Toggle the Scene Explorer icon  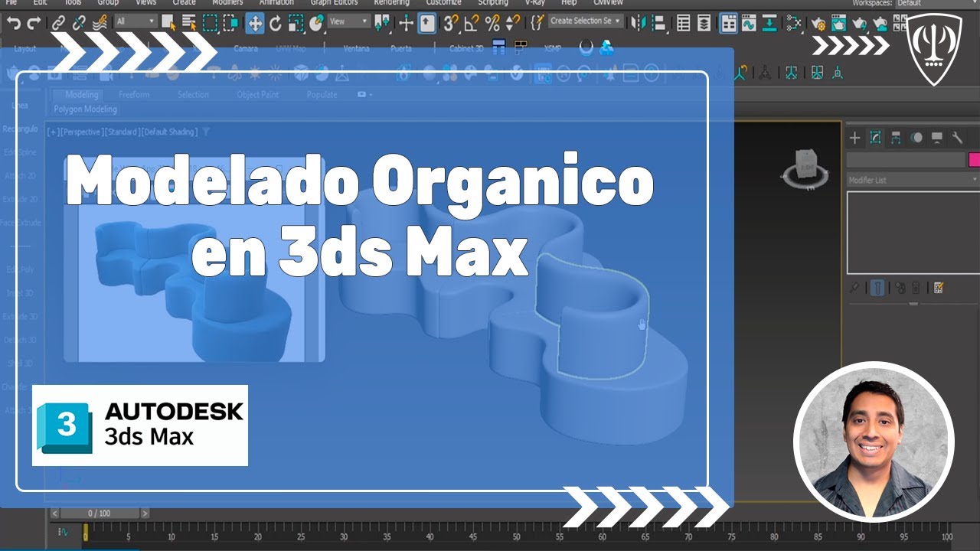coord(684,23)
